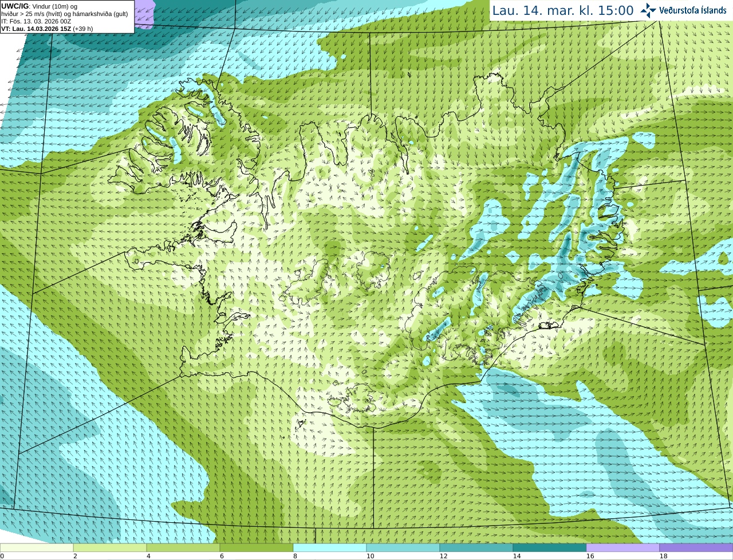Click the 'Veðurstofa Íslands' logo text
The height and width of the screenshot is (560, 733).
[x=692, y=10]
